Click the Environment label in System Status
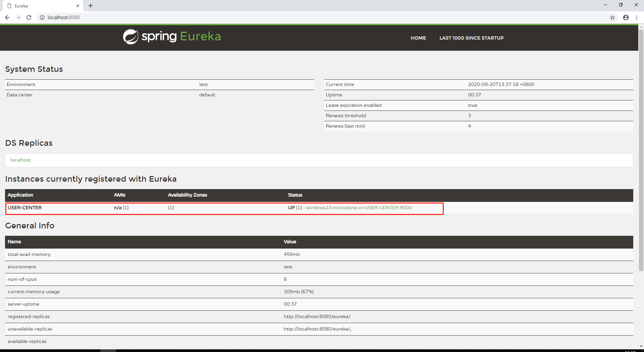Screen dimensions: 644x352 coord(21,84)
